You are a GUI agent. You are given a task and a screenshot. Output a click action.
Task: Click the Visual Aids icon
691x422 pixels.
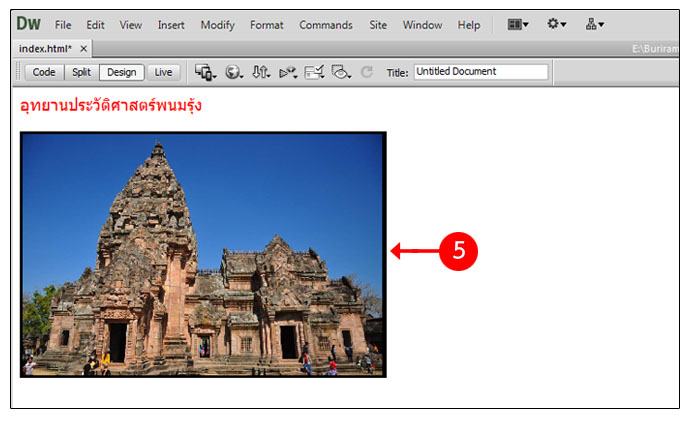[342, 72]
